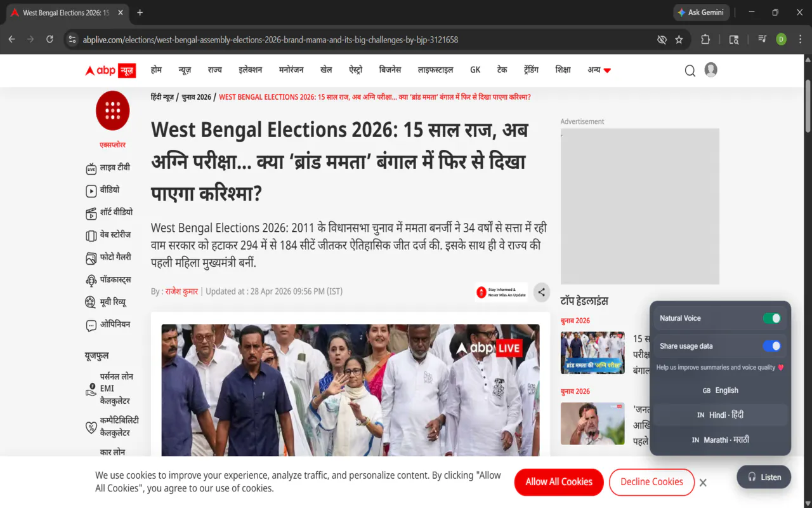812x508 pixels.
Task: Open the media control icon in toolbar
Action: 762,39
